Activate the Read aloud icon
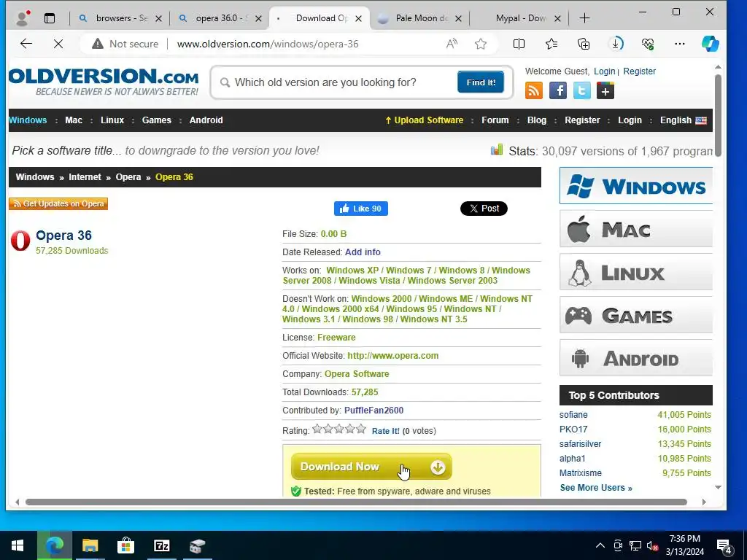This screenshot has width=747, height=560. [x=452, y=44]
